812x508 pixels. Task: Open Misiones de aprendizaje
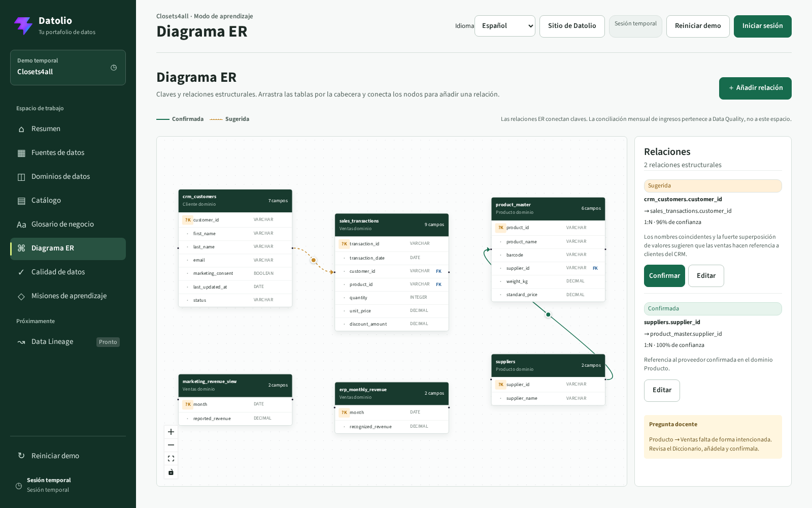click(68, 296)
